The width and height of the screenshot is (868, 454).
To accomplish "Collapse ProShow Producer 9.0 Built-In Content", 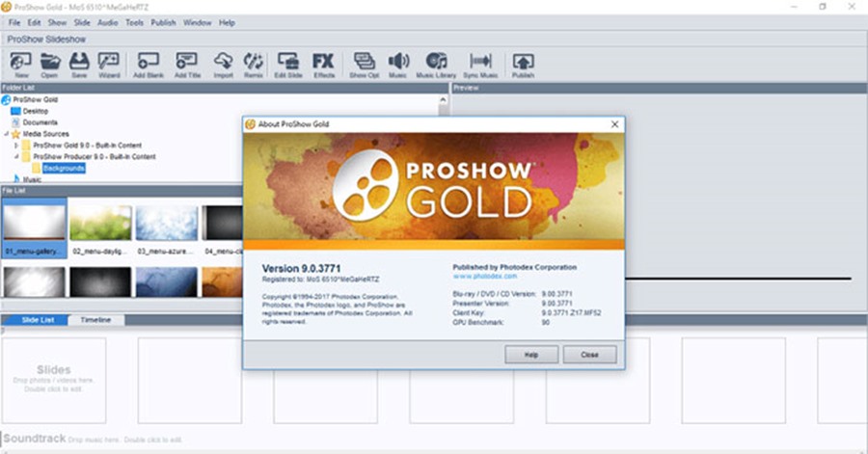I will 16,156.
